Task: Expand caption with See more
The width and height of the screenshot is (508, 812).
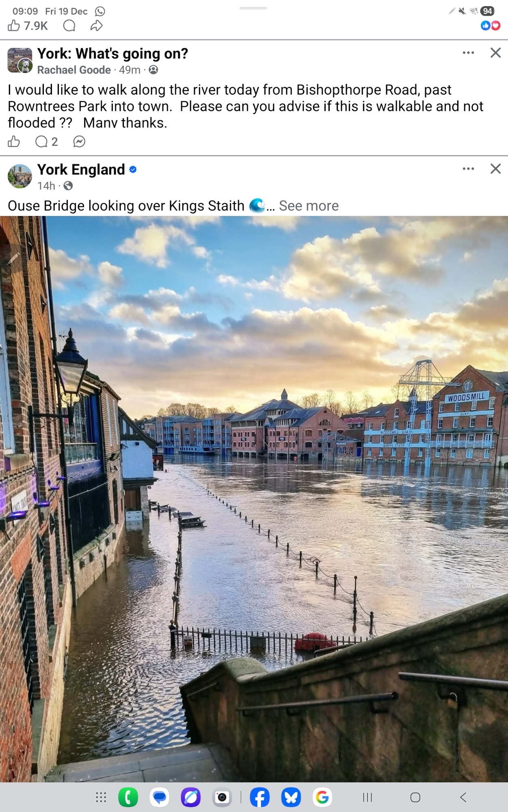Action: point(309,206)
